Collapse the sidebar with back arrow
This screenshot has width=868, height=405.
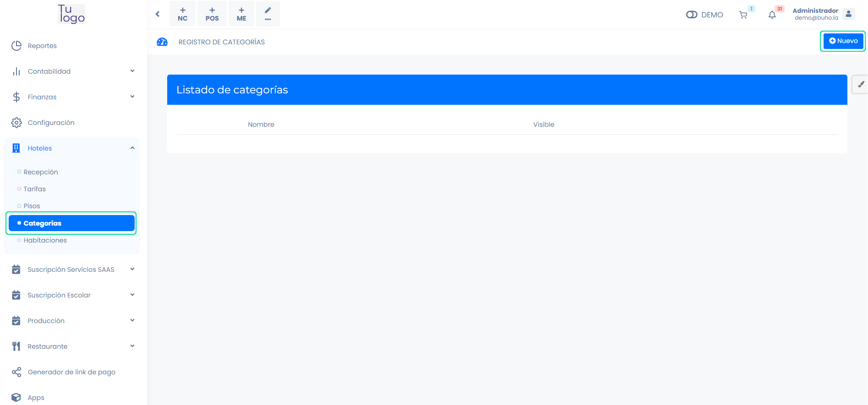(x=158, y=14)
